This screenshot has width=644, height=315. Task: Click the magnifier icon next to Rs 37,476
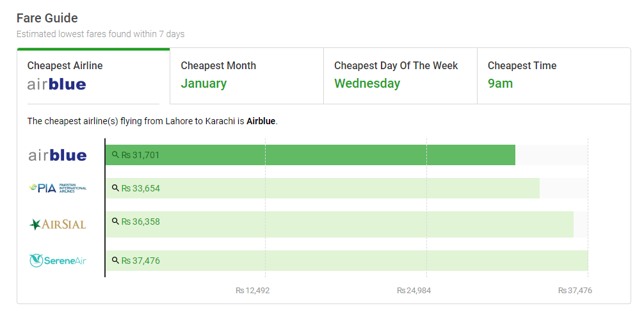pos(115,261)
